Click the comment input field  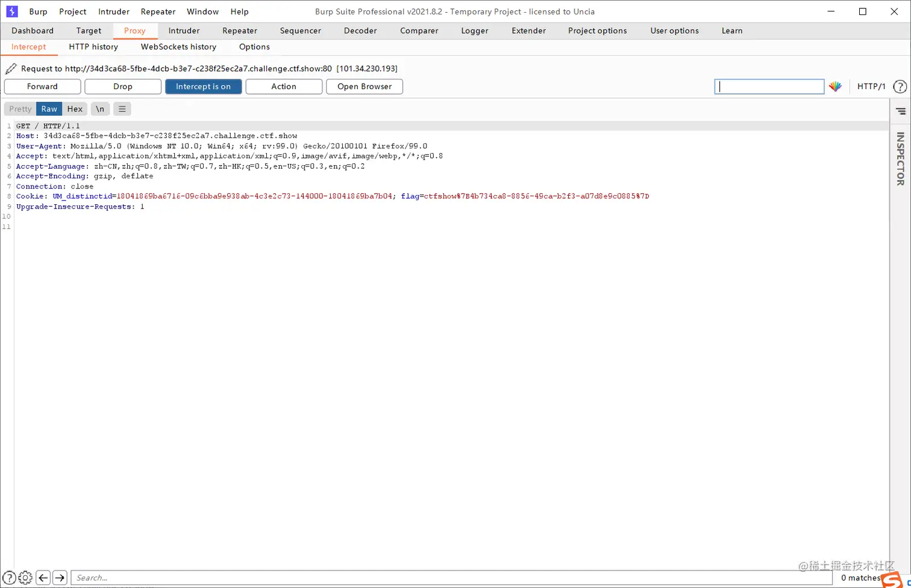click(x=769, y=87)
